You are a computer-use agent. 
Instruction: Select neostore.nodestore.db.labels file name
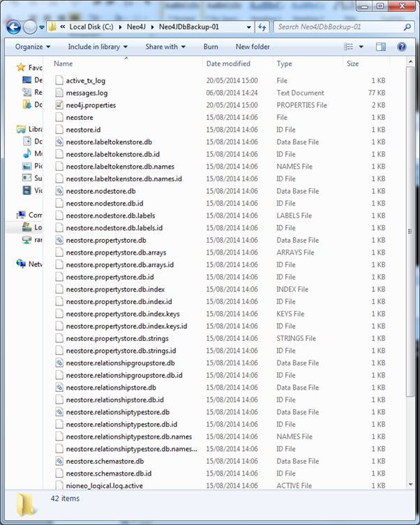tap(110, 215)
